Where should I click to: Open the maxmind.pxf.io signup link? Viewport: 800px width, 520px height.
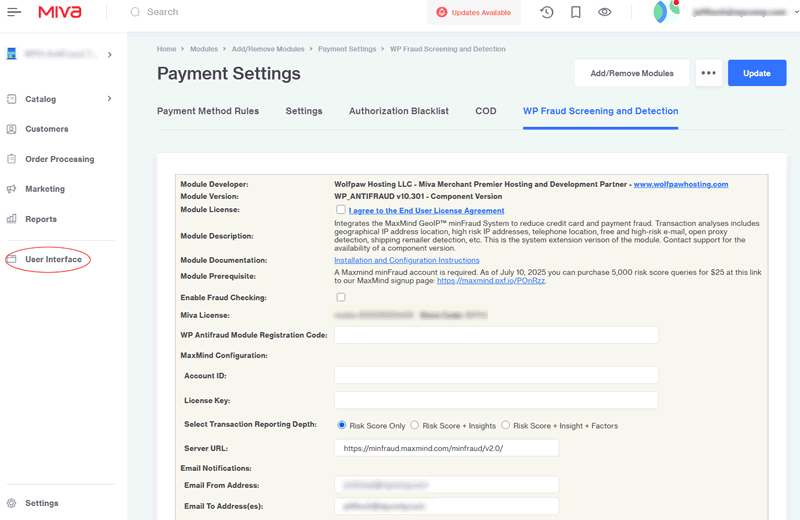491,281
